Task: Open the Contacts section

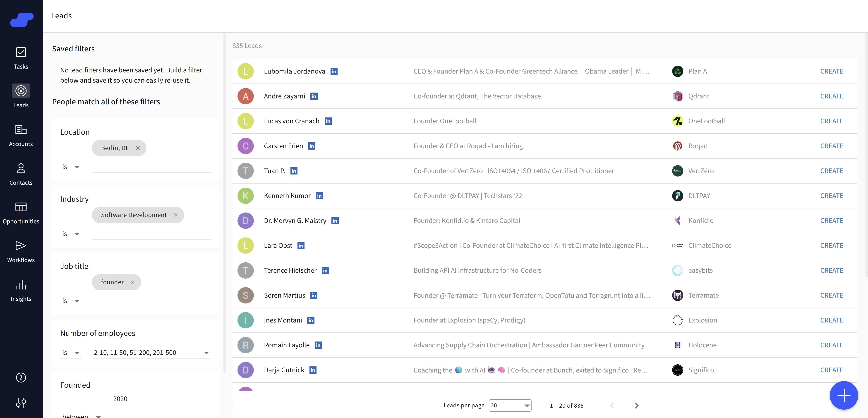Action: pos(21,174)
